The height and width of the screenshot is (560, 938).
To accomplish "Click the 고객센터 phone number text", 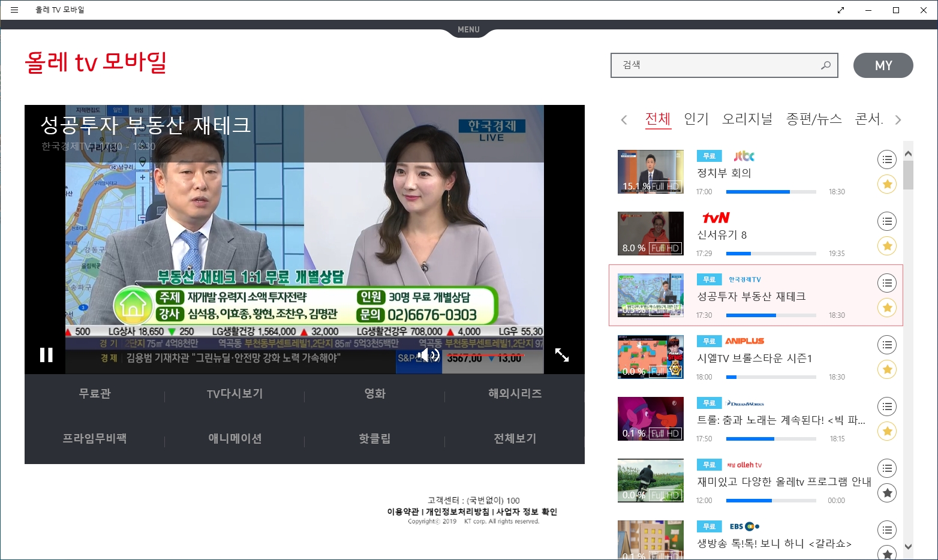I will pos(474,501).
